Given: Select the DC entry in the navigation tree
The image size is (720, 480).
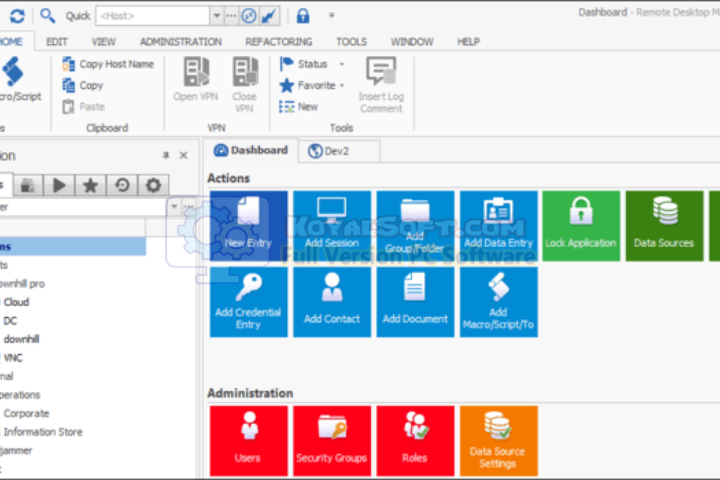Looking at the screenshot, I should [10, 321].
